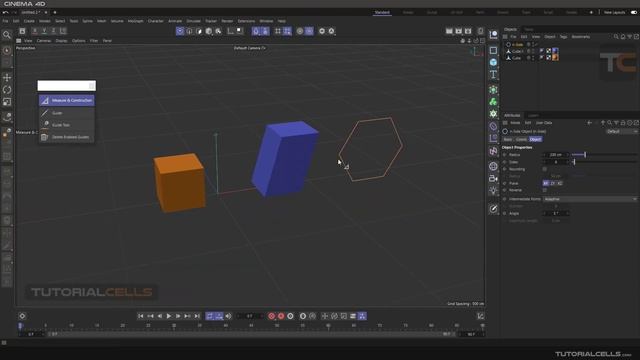Switch to the Standard layout tab
The image size is (640, 360).
click(382, 12)
